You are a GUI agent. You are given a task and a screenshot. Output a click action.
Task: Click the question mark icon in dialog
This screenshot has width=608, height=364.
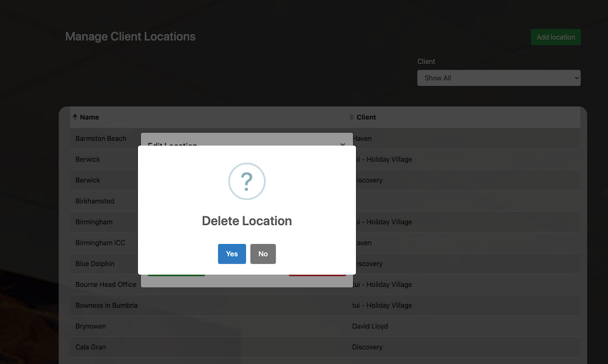coord(247,181)
